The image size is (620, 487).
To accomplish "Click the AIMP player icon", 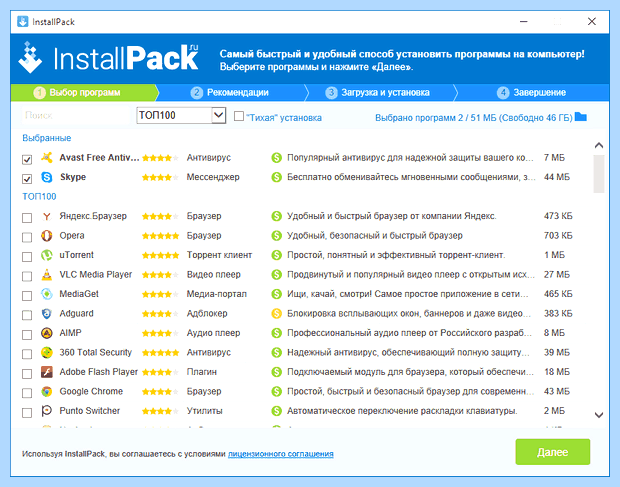I will tap(47, 333).
